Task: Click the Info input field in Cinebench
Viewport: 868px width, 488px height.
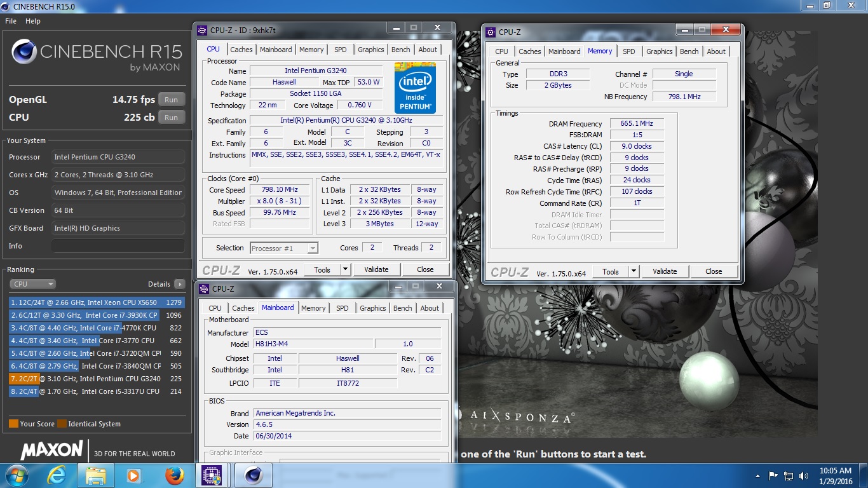Action: coord(118,246)
